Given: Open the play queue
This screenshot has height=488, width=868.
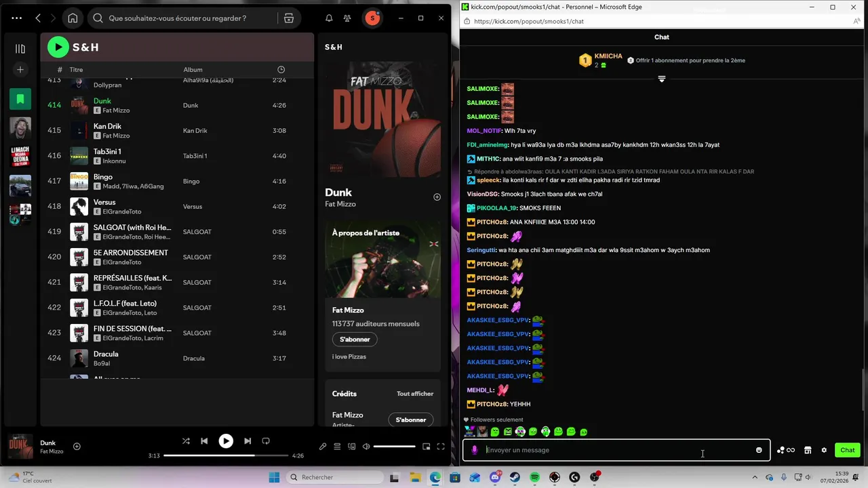Looking at the screenshot, I should pos(337,446).
